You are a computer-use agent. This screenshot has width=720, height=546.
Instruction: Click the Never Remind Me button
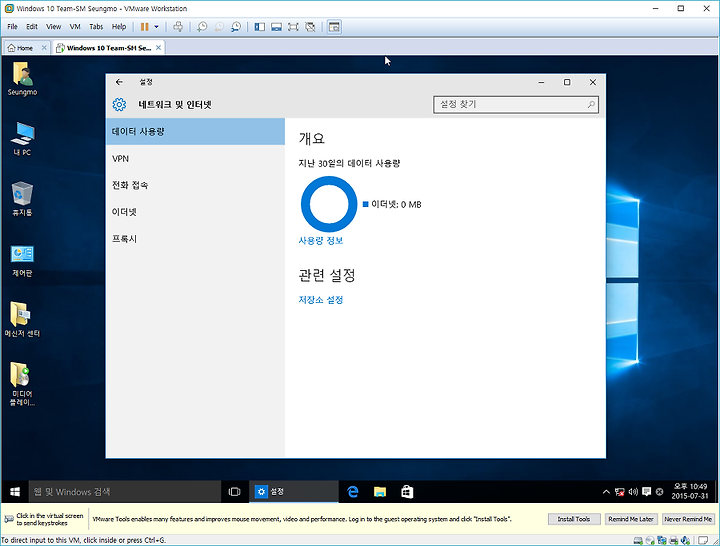[x=688, y=519]
